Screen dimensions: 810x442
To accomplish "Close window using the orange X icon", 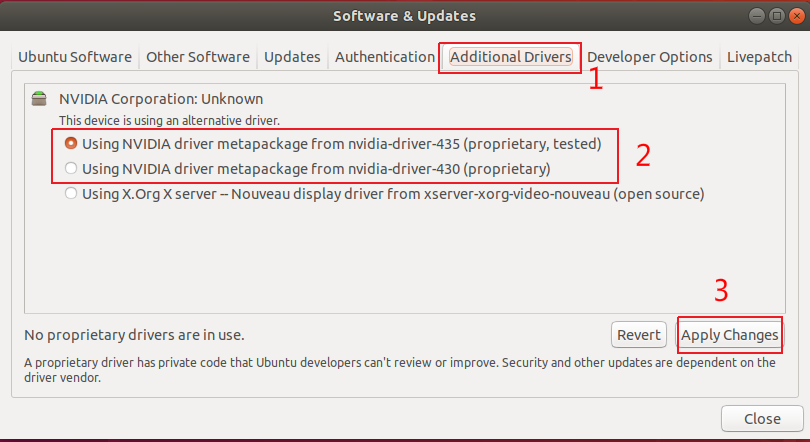I will (797, 16).
